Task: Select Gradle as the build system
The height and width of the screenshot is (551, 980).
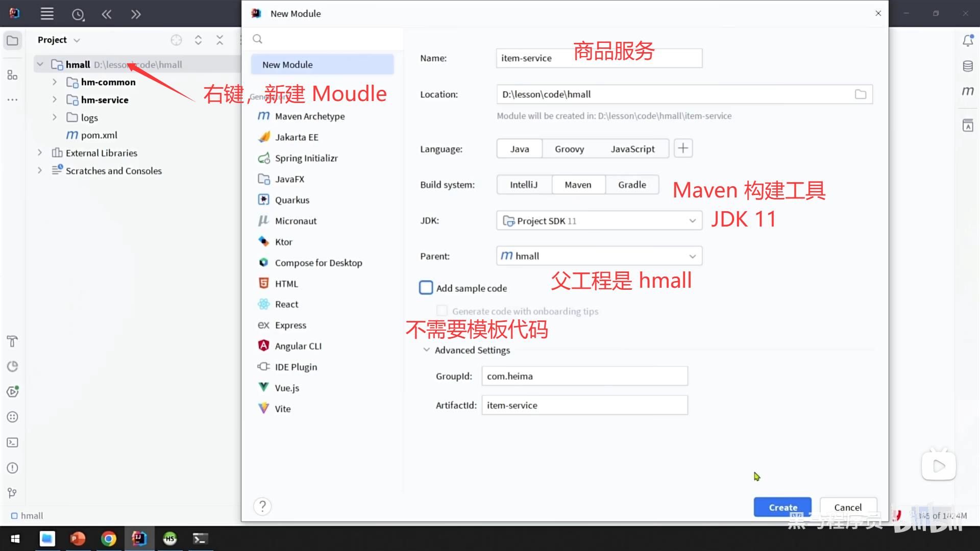Action: (x=632, y=184)
